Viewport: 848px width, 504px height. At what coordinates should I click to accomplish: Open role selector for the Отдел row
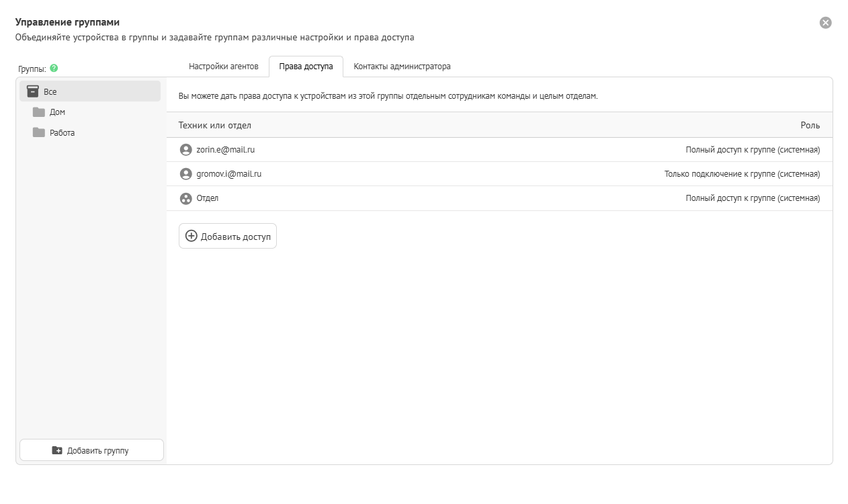click(752, 198)
